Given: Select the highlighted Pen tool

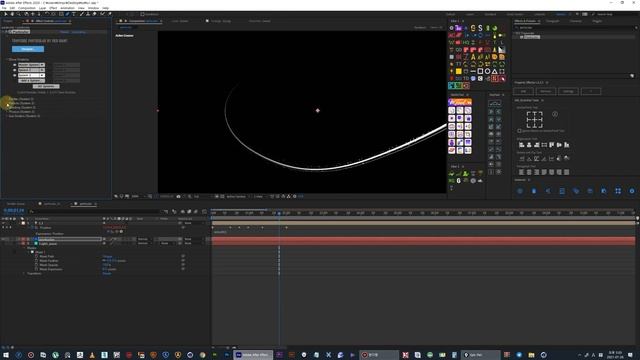Looking at the screenshot, I should (67, 14).
